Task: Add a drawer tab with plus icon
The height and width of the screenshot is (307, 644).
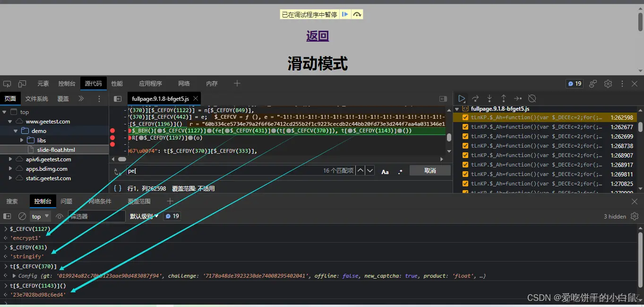Action: (170, 201)
